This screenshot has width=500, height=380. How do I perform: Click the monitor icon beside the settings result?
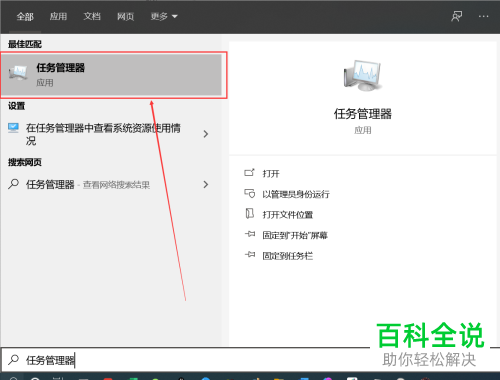tap(13, 128)
